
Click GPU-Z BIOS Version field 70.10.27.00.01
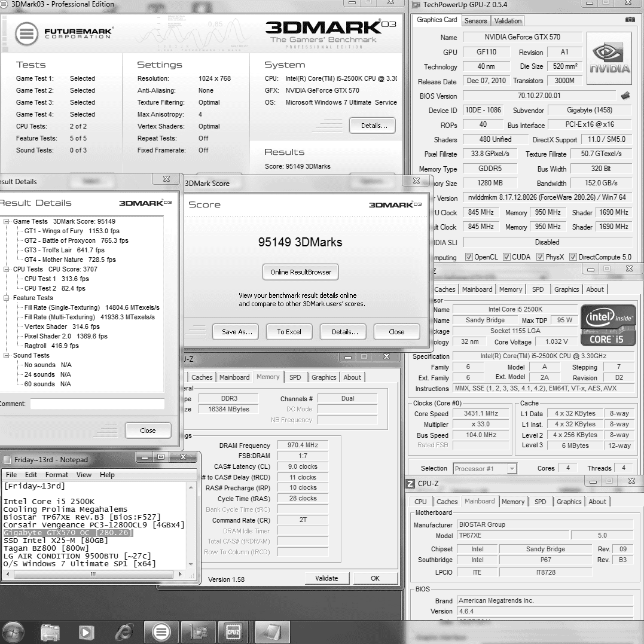pos(539,96)
